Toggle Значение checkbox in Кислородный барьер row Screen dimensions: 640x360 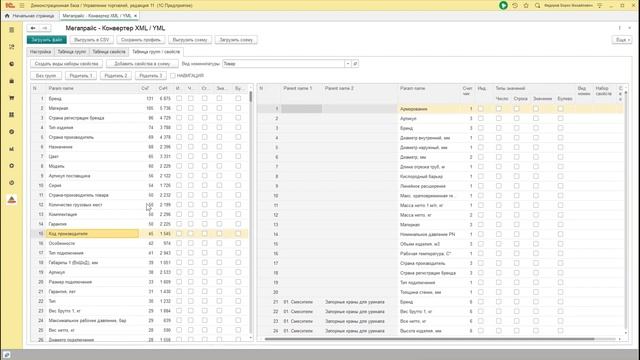[x=536, y=176]
